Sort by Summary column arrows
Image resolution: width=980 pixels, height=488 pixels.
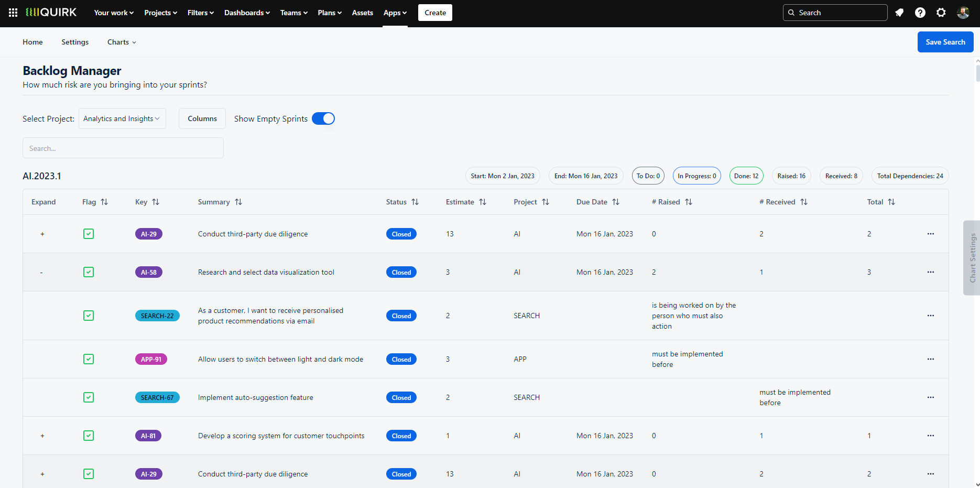(x=238, y=202)
